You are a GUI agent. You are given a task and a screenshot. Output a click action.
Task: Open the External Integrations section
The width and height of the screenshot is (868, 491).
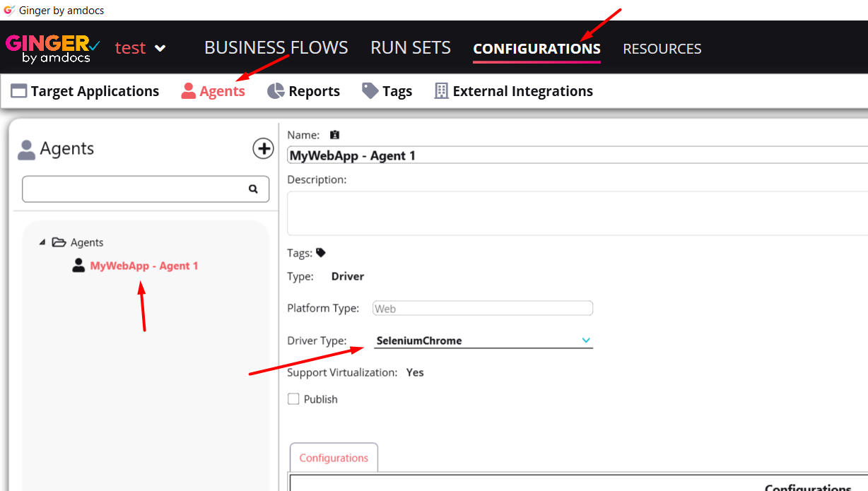[513, 91]
